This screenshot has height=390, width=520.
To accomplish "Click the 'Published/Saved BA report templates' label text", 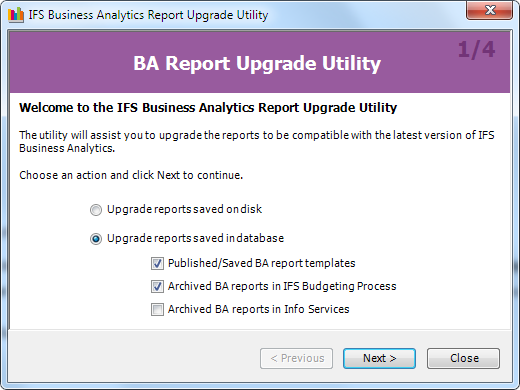I will (262, 263).
